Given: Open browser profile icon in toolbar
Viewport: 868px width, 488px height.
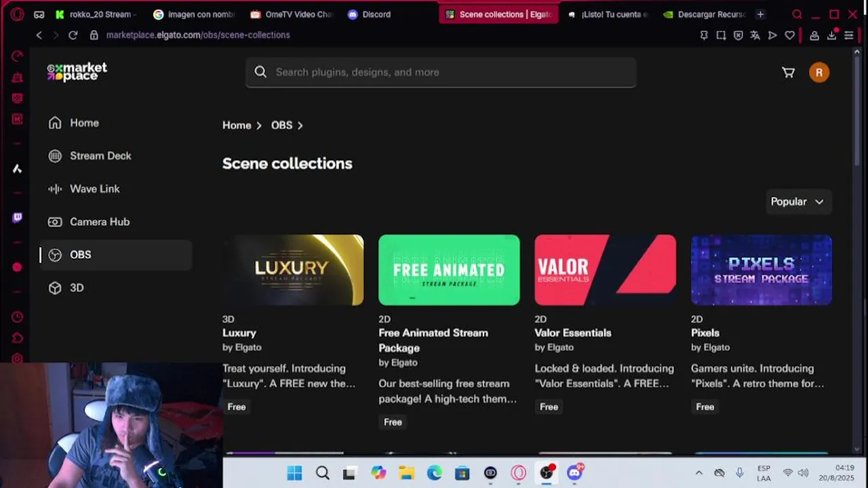Looking at the screenshot, I should pos(814,35).
